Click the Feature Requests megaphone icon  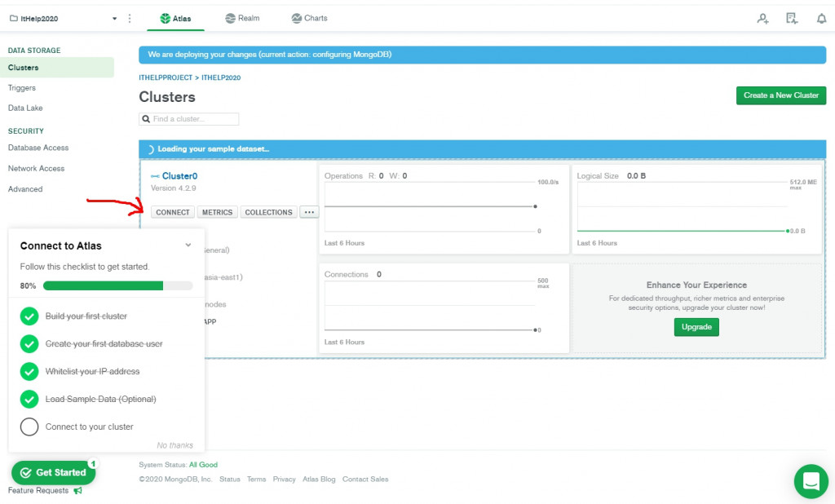point(77,490)
